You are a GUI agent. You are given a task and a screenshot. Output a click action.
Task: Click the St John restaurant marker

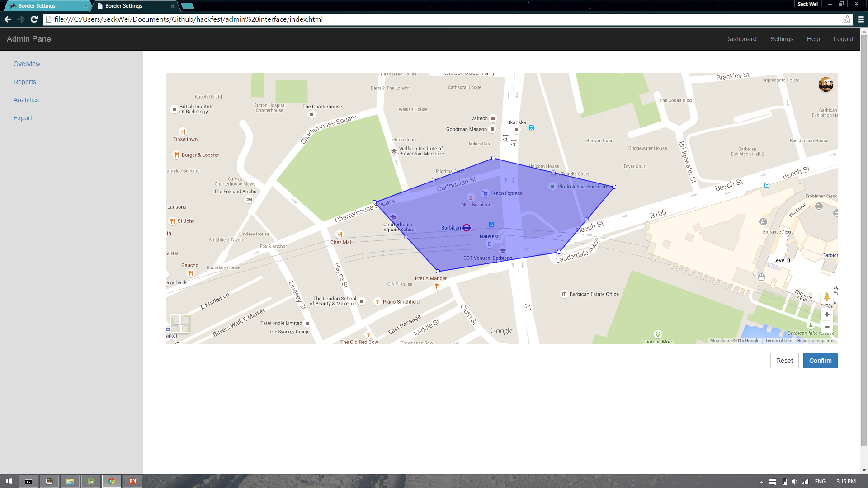(172, 221)
